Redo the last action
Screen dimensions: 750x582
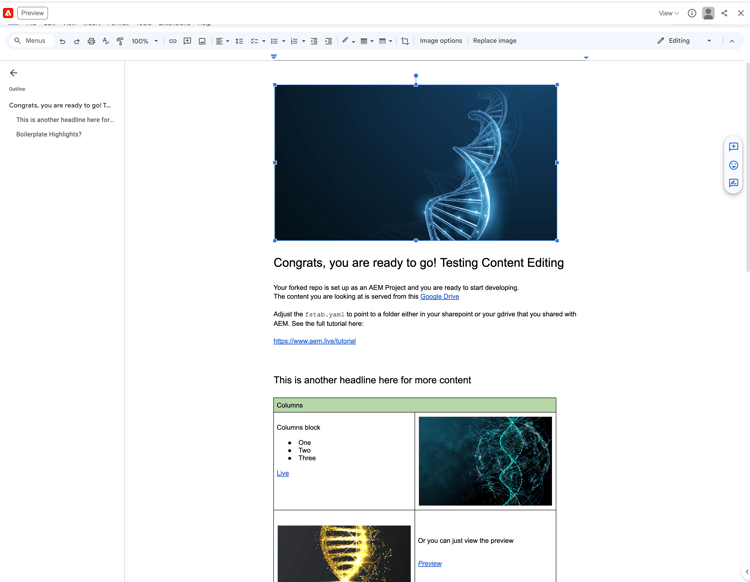pyautogui.click(x=77, y=41)
